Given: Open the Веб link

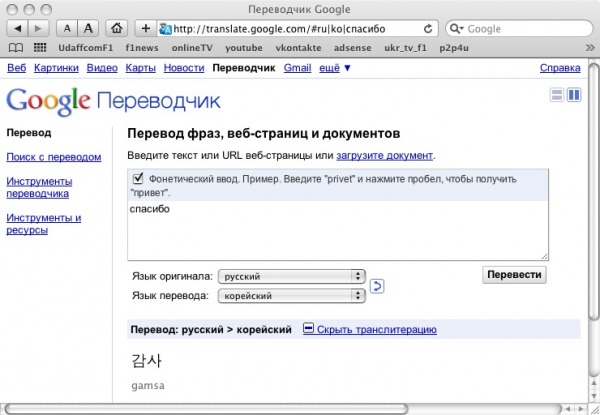Looking at the screenshot, I should pyautogui.click(x=17, y=68).
